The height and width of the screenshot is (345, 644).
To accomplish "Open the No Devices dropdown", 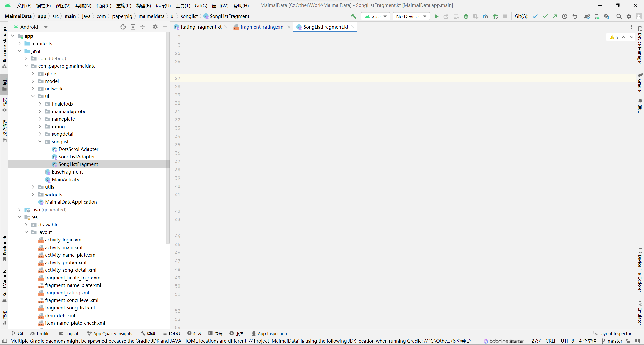I will tap(411, 16).
